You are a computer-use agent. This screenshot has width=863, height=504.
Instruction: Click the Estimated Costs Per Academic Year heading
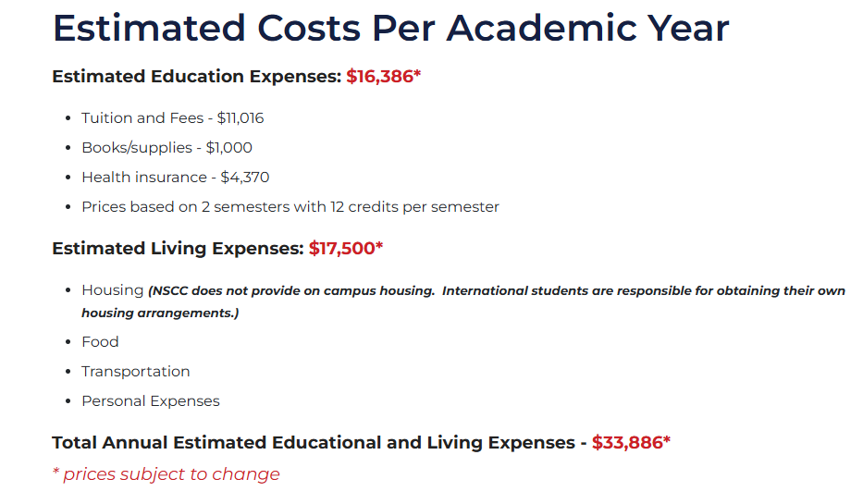(x=390, y=28)
